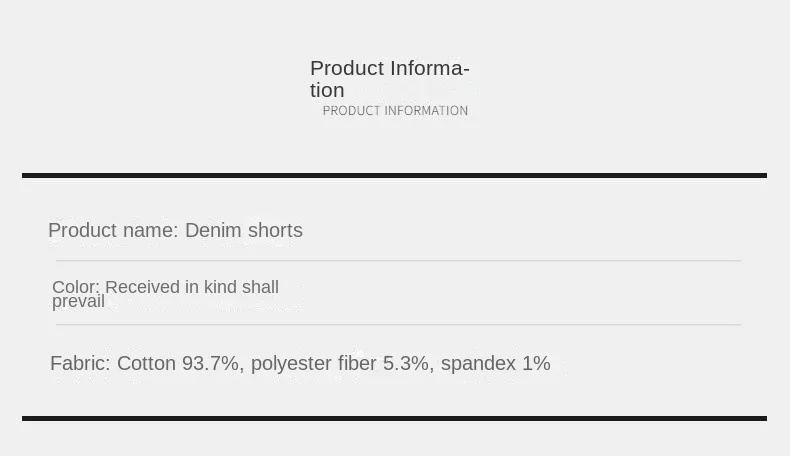The image size is (790, 456).
Task: Select the "Product name:" label
Action: [113, 231]
